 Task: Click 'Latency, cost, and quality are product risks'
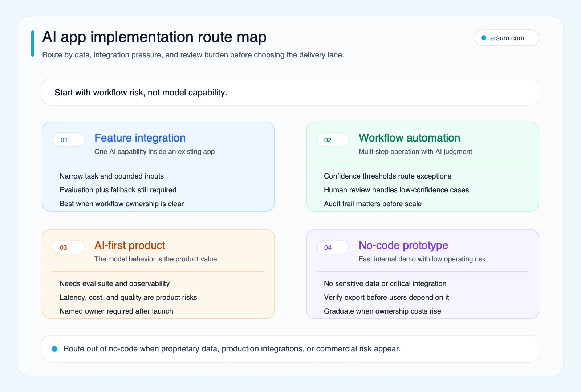pos(128,297)
